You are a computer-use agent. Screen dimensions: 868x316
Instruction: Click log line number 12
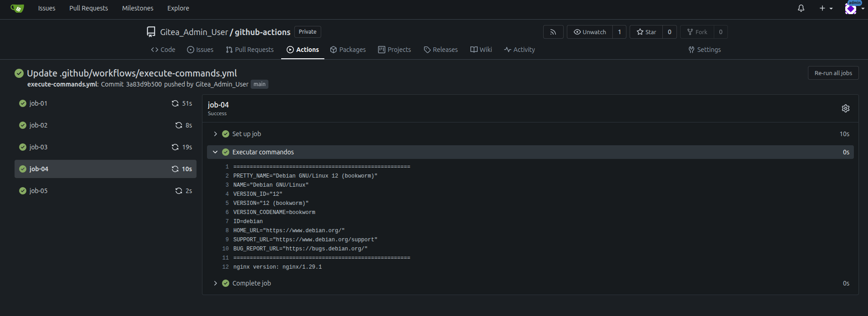[x=225, y=267]
